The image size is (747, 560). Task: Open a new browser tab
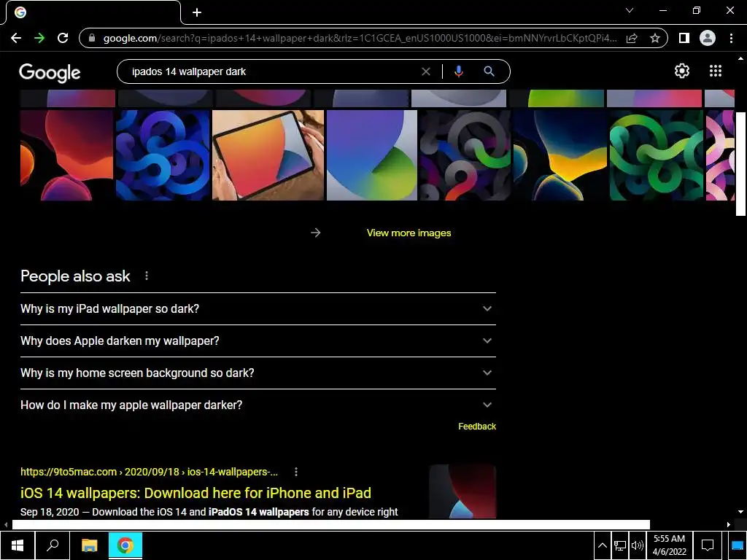pos(197,12)
